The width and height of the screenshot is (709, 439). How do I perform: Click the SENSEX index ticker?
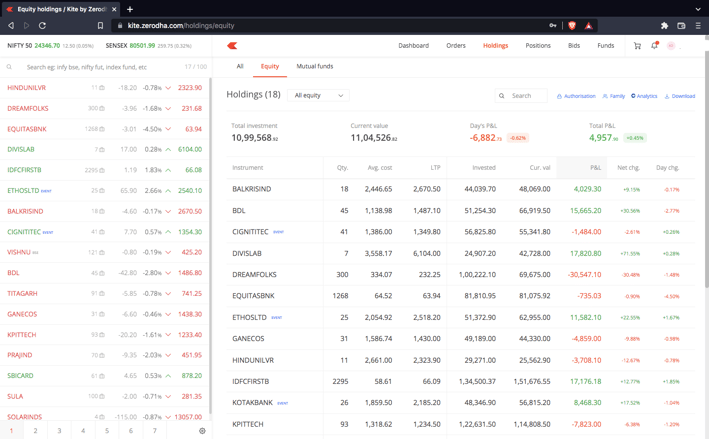(148, 46)
